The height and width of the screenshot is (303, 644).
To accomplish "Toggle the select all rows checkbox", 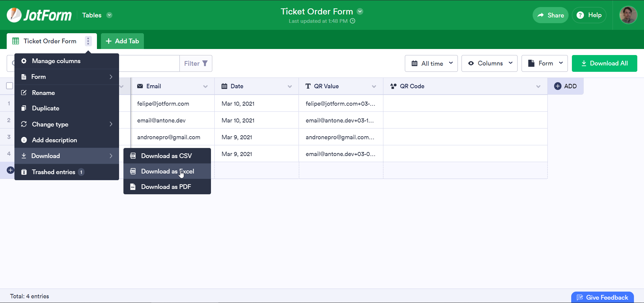I will 10,86.
